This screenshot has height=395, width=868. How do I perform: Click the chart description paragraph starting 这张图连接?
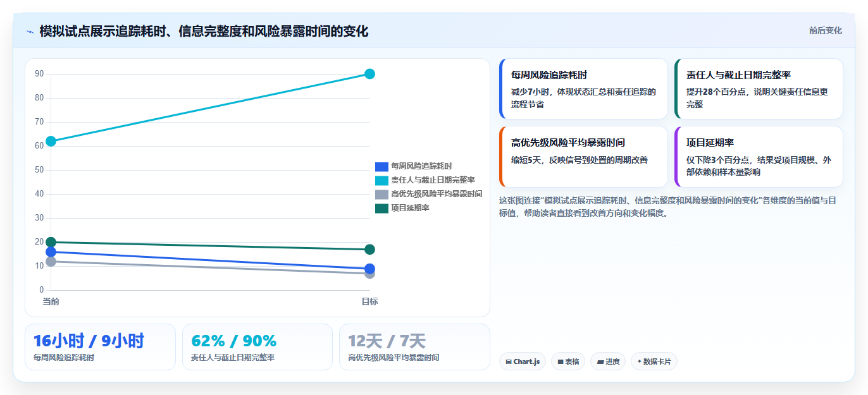(x=667, y=207)
